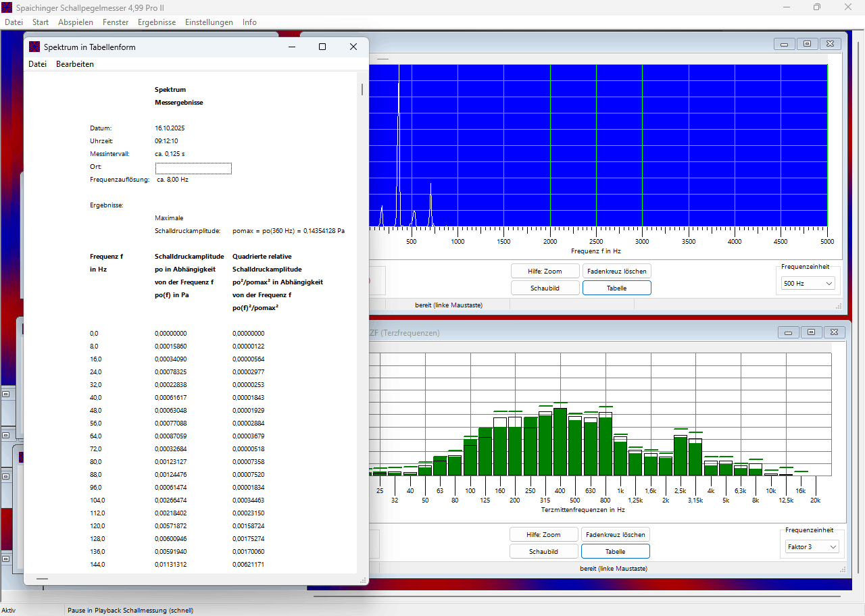
Task: Expand the Frequenzeinheit Faktor 3 dropdown
Action: coord(812,546)
